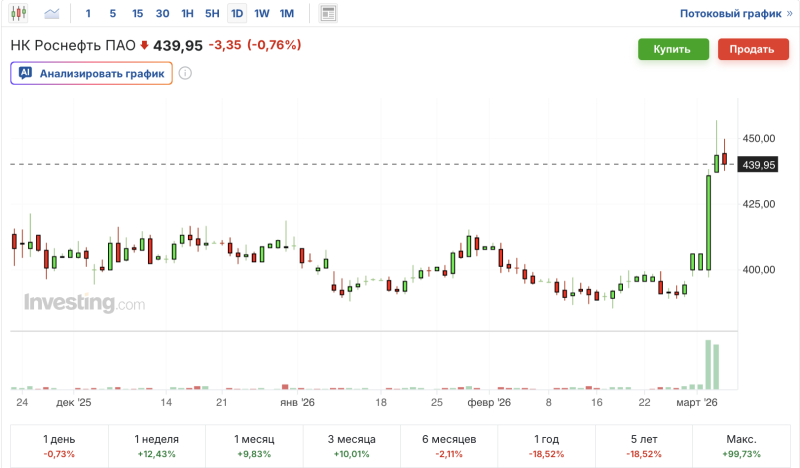Select the 1-minute timeframe
The width and height of the screenshot is (800, 468).
tap(88, 14)
